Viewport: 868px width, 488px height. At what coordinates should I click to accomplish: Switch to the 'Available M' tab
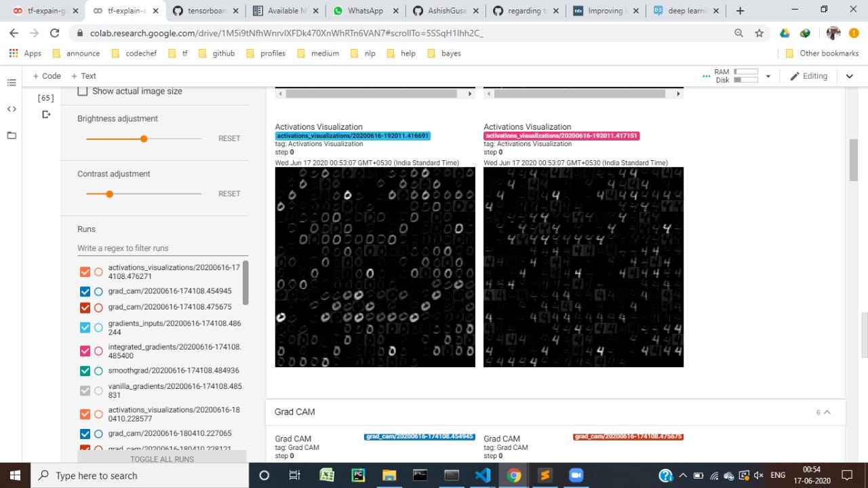pos(285,11)
